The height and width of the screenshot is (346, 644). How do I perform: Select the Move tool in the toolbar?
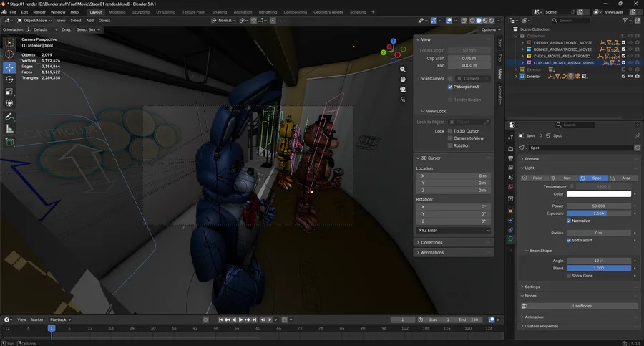point(9,67)
